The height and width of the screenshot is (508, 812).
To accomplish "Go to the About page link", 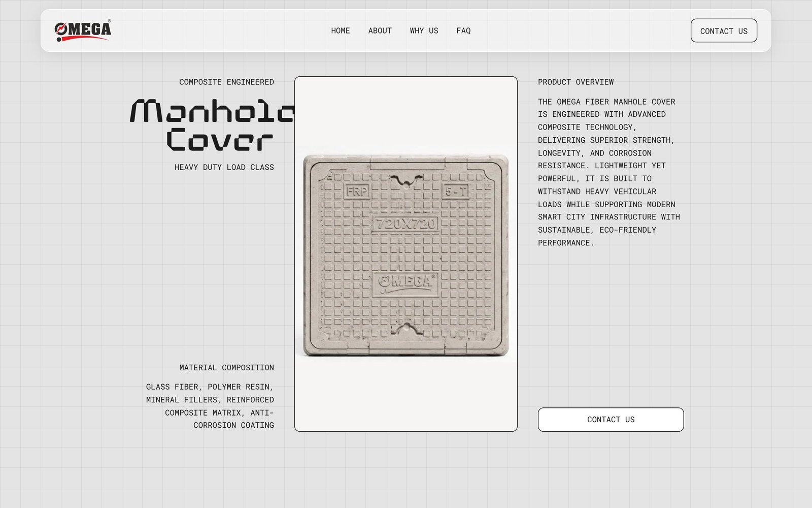I will [380, 30].
